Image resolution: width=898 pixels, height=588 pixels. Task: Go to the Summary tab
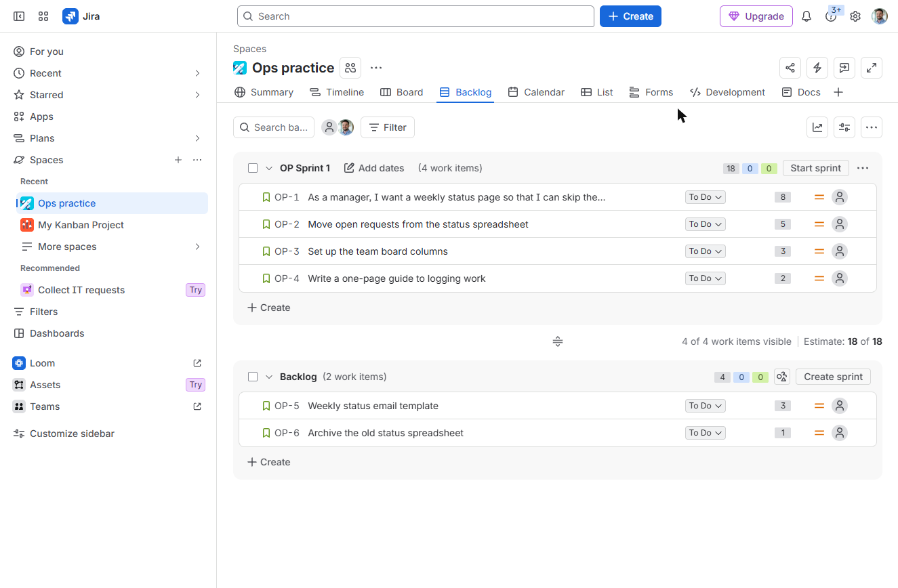264,92
